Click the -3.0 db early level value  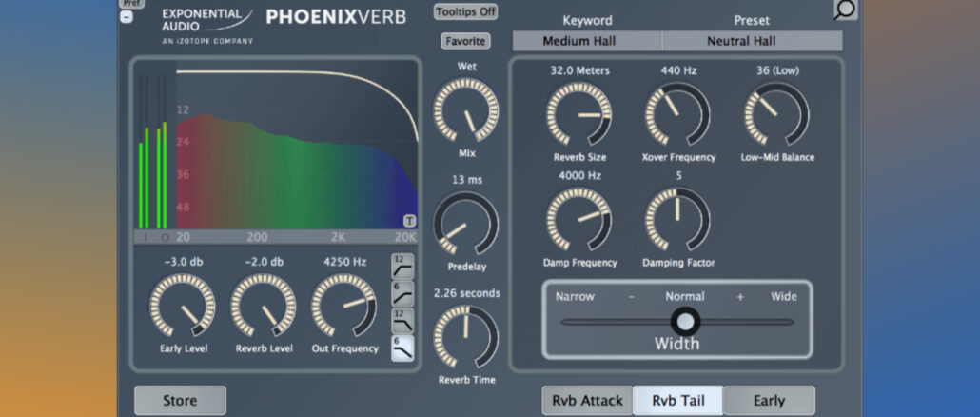183,261
